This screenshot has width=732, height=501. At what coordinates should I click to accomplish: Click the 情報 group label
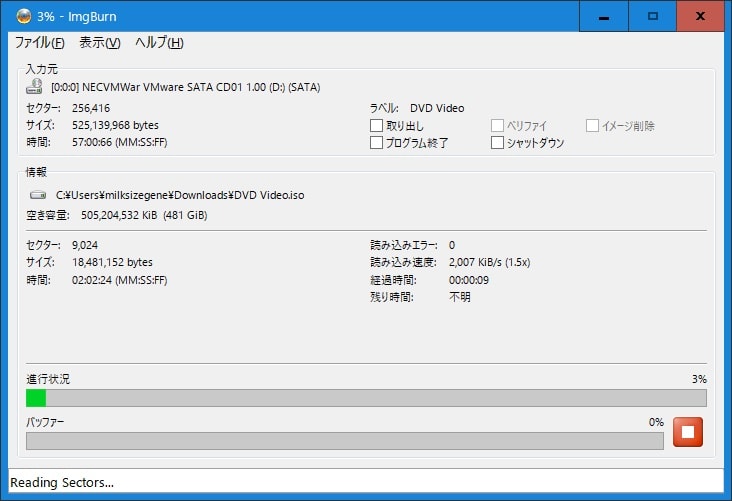36,172
